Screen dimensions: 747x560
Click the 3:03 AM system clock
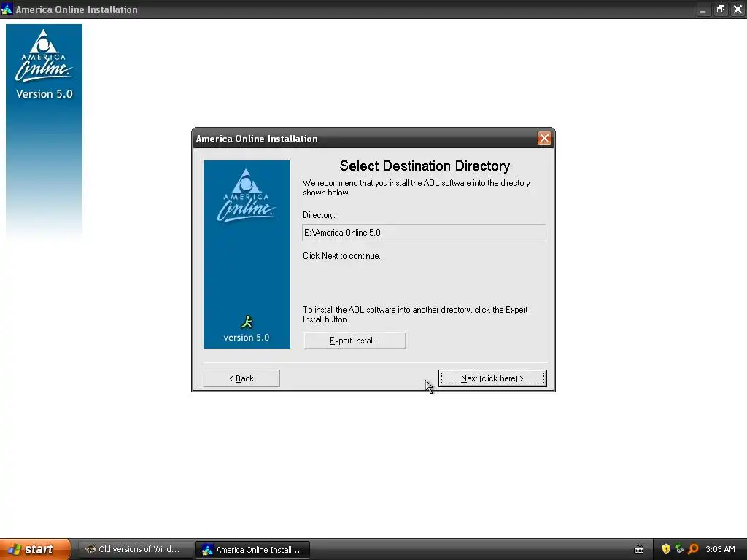point(720,549)
